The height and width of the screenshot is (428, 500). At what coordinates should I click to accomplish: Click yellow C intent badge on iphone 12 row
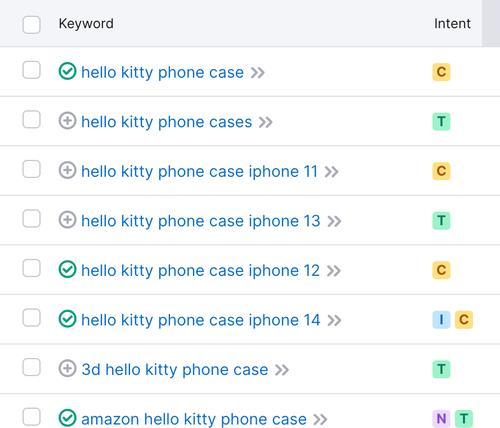point(441,270)
